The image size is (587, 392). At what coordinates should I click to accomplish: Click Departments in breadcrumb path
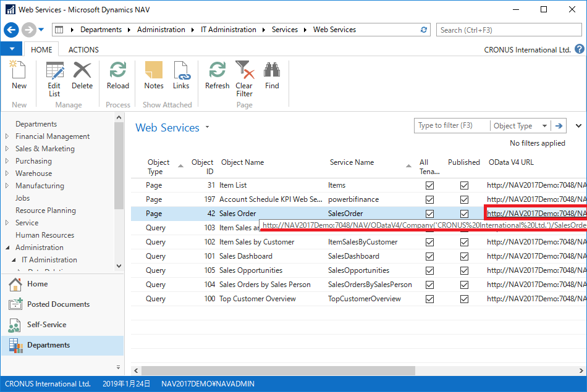101,30
